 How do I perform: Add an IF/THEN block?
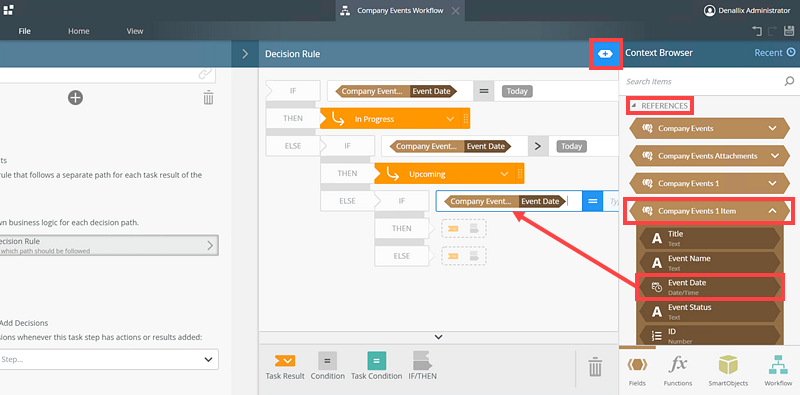(422, 366)
